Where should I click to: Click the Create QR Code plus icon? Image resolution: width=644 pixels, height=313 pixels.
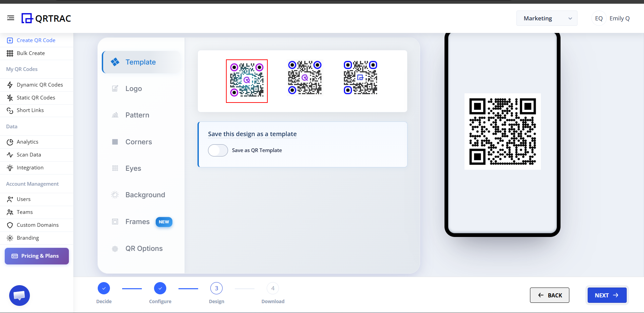(10, 40)
